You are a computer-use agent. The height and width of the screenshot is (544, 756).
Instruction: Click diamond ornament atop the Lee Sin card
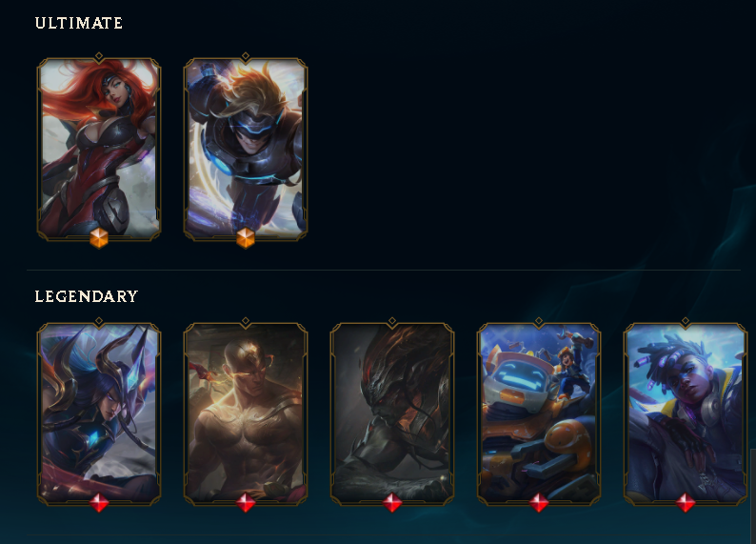(x=246, y=321)
